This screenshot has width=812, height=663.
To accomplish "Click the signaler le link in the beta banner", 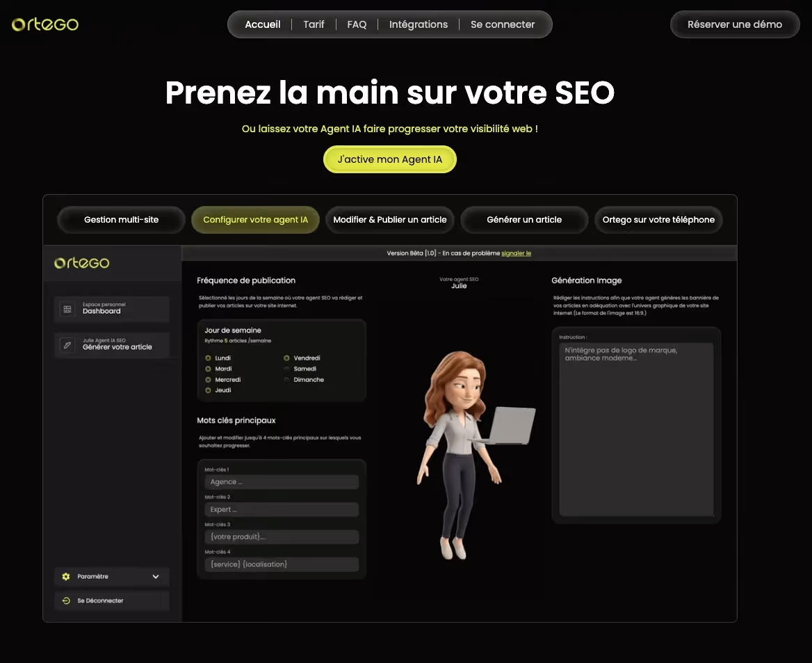I will coord(516,253).
